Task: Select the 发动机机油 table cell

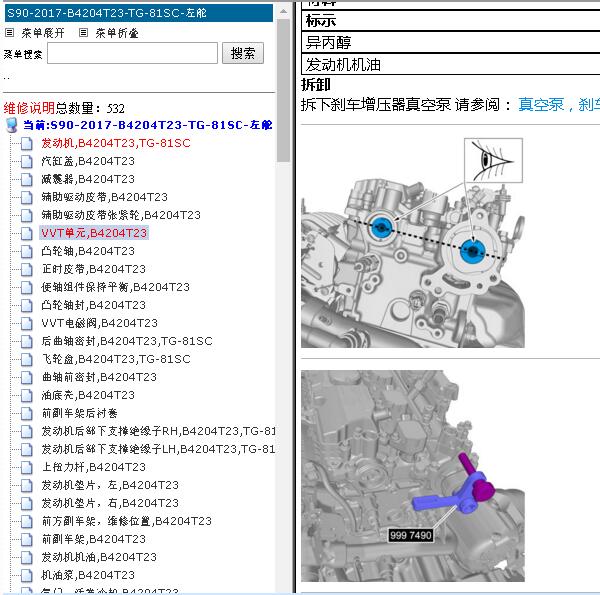Action: point(451,65)
